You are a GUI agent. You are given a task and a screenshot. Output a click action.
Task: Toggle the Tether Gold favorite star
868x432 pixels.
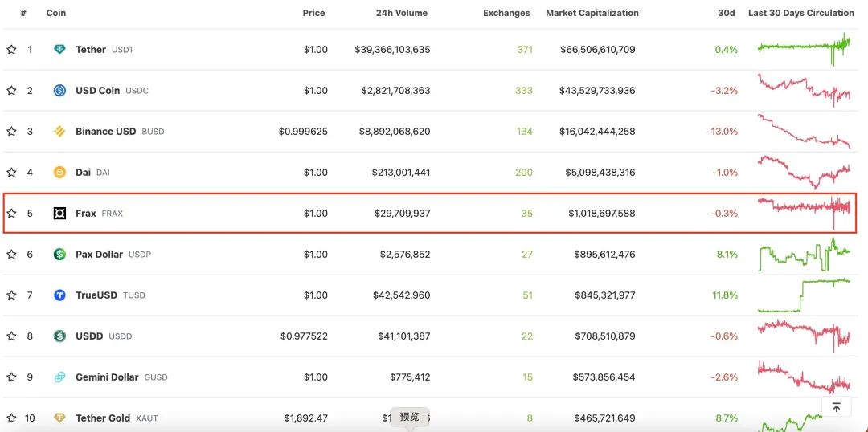[x=11, y=418]
